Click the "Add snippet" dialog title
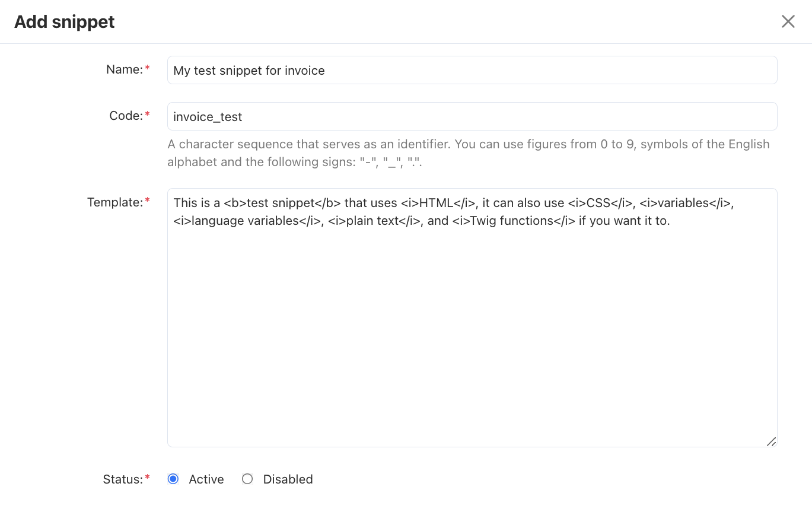This screenshot has height=512, width=812. click(x=65, y=22)
